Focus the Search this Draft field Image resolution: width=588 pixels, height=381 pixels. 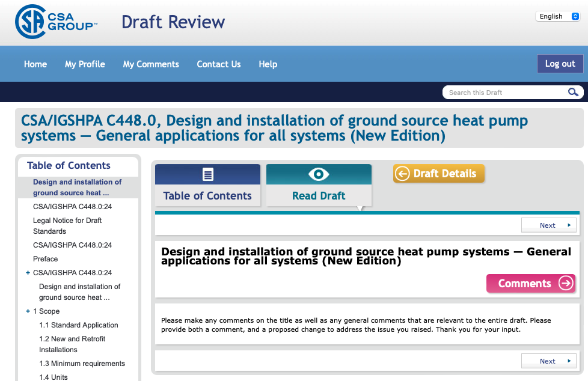click(506, 93)
